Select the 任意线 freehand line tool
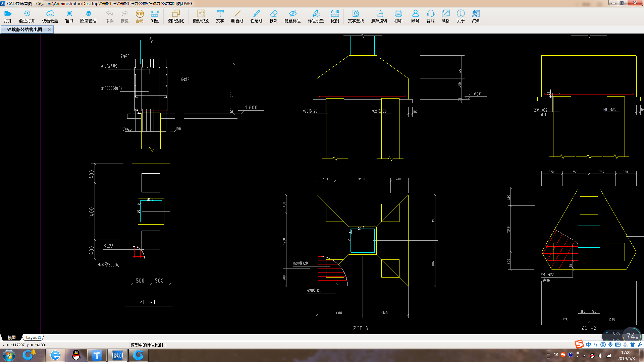 tap(256, 16)
